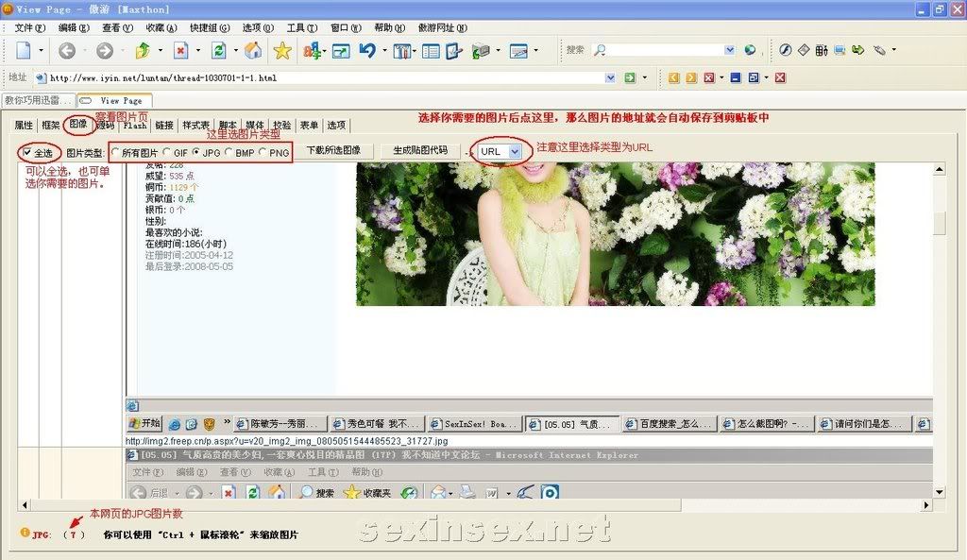Go forward with the Forward arrow icon

[105, 51]
